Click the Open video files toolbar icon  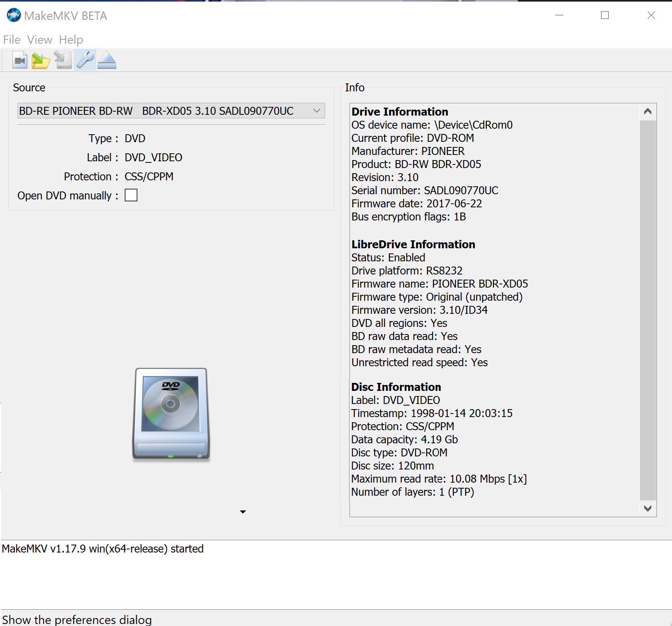[19, 60]
